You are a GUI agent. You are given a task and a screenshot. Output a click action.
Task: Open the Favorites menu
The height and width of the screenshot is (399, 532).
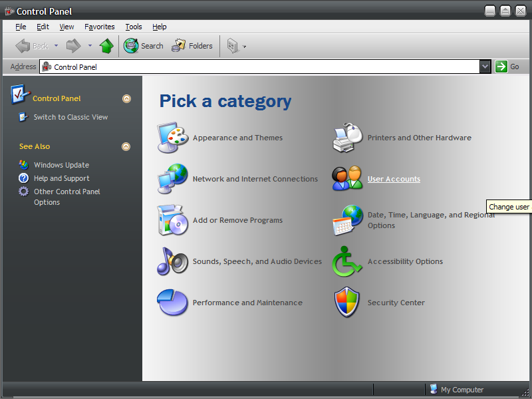pyautogui.click(x=100, y=27)
